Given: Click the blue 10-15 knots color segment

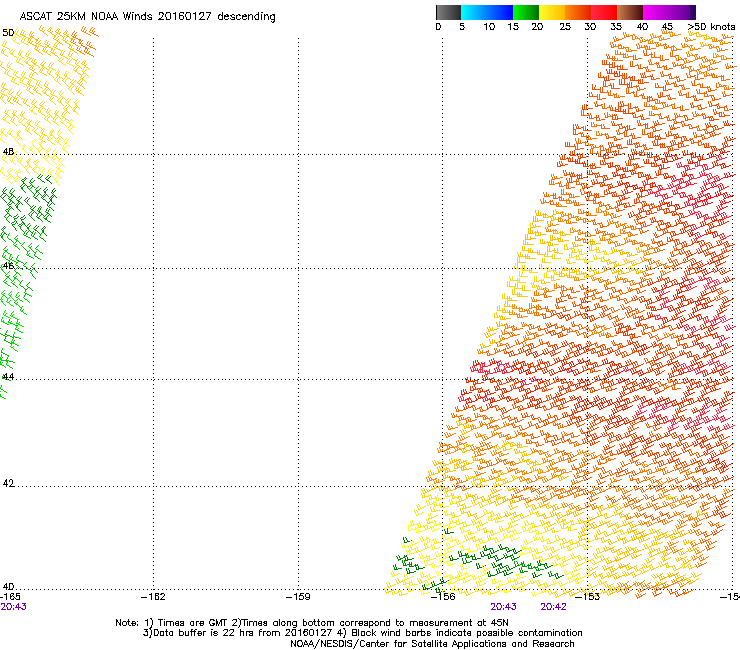Looking at the screenshot, I should [500, 12].
